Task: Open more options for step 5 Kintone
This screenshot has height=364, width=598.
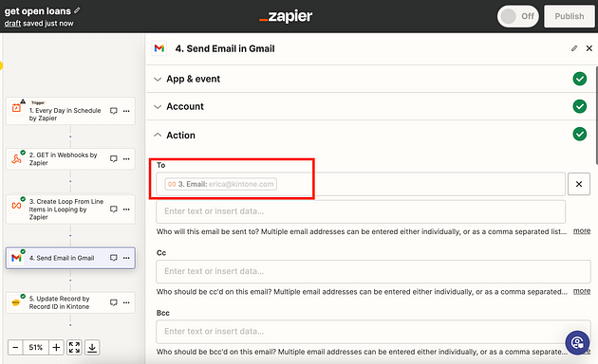Action: point(126,302)
